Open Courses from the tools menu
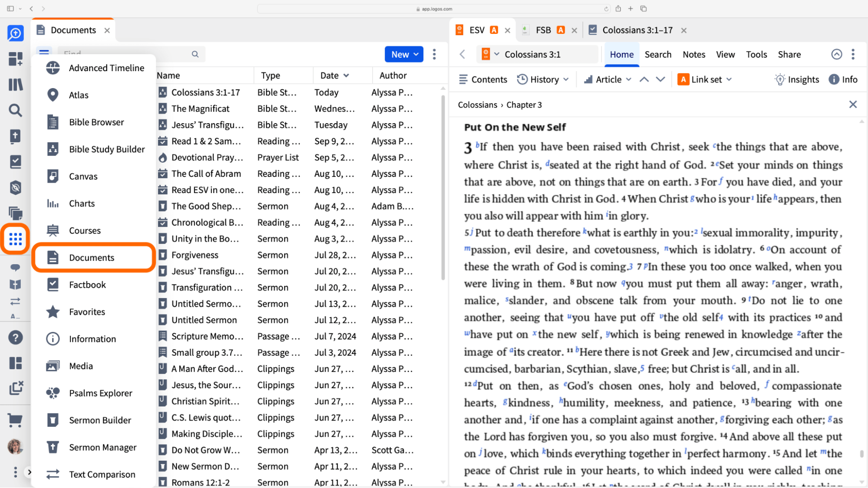This screenshot has height=488, width=868. pos(95,230)
